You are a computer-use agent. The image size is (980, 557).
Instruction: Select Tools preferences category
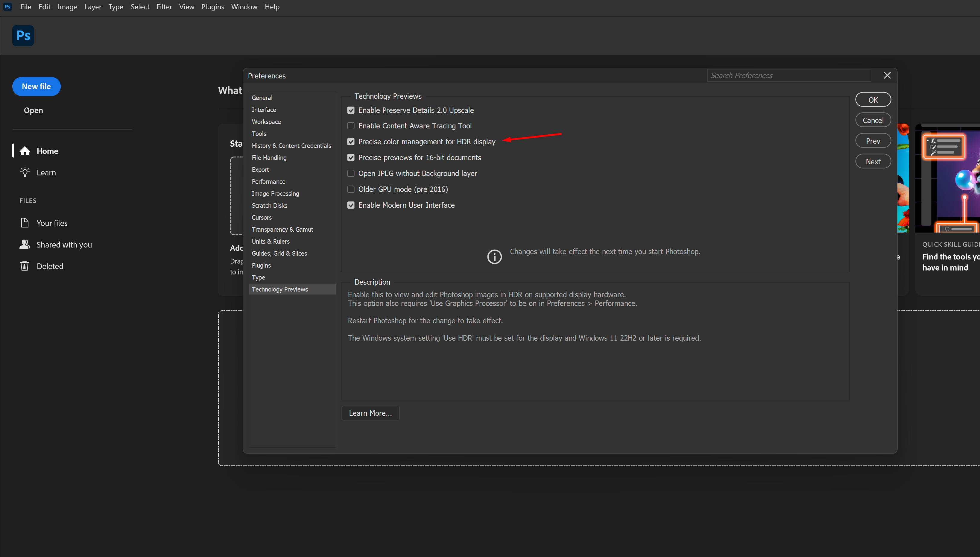pyautogui.click(x=292, y=133)
